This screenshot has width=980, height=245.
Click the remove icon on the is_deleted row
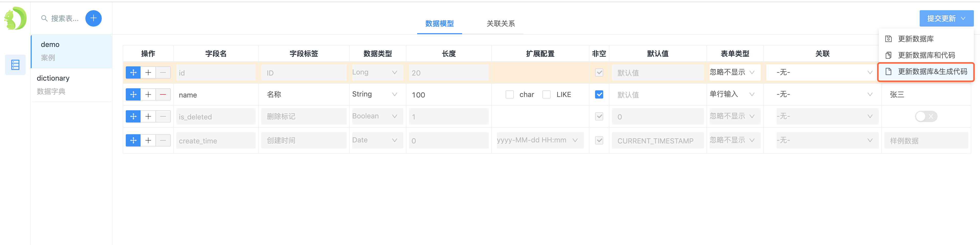coord(163,117)
